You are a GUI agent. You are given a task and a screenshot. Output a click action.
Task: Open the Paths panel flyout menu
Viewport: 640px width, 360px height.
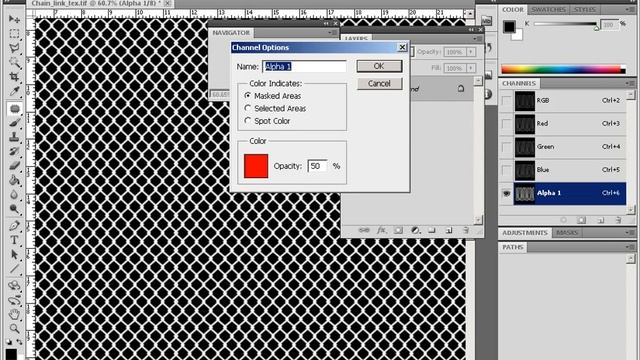coord(629,247)
